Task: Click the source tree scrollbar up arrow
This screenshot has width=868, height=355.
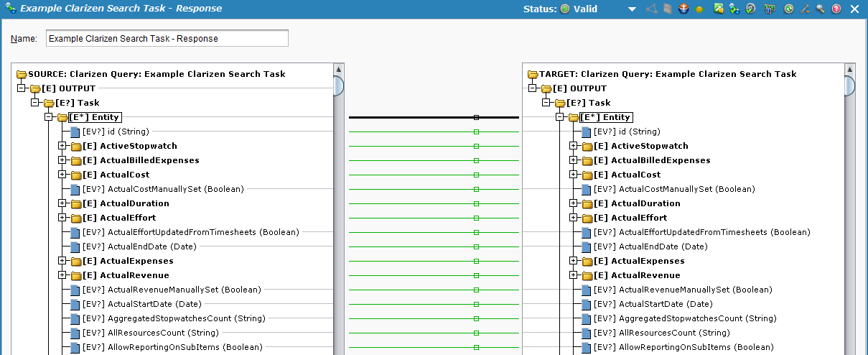Action: (337, 70)
